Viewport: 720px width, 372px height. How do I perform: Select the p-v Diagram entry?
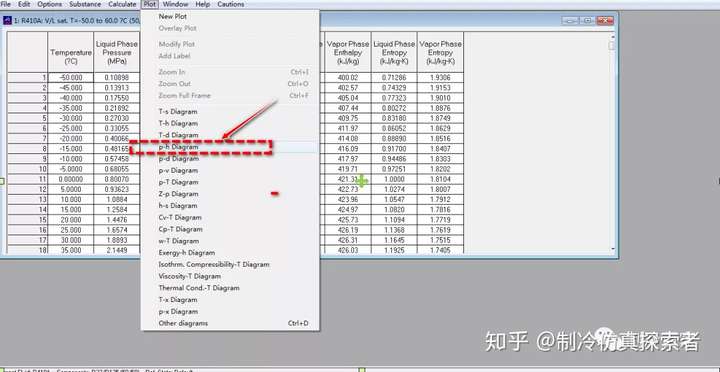click(230, 170)
